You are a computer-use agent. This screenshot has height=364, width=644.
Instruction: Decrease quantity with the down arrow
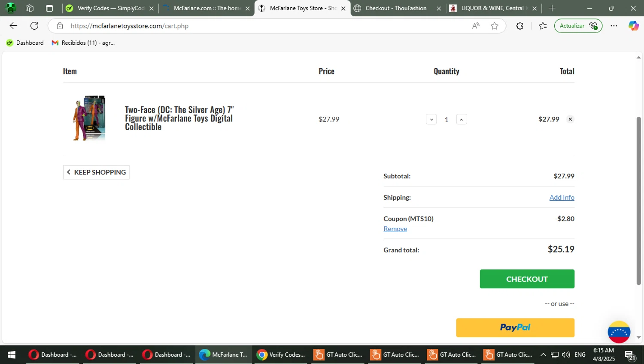(x=431, y=119)
